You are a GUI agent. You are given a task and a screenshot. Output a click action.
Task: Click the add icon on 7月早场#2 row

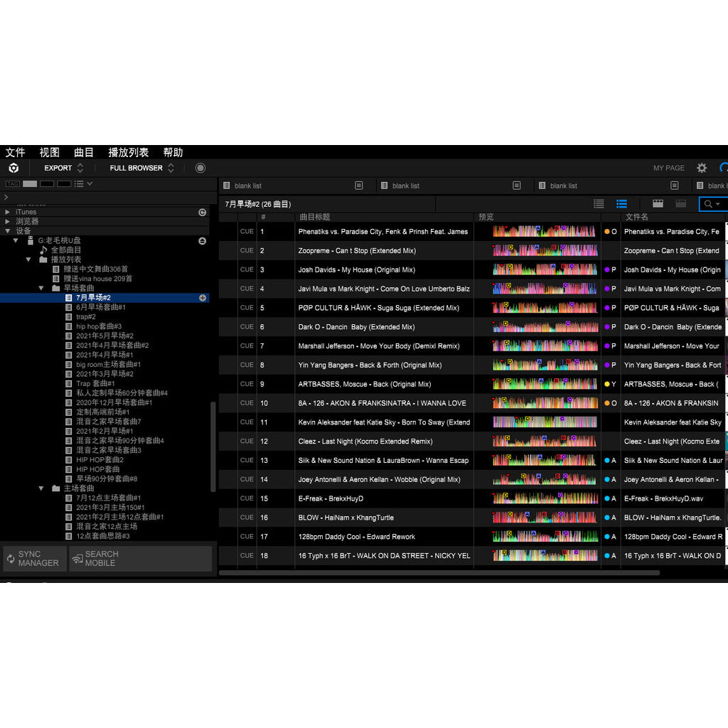click(203, 298)
